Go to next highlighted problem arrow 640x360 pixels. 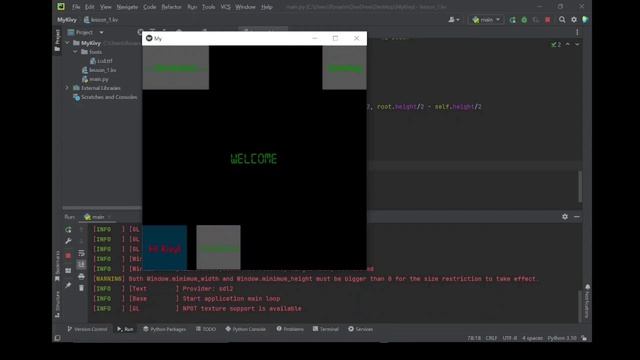tap(577, 44)
